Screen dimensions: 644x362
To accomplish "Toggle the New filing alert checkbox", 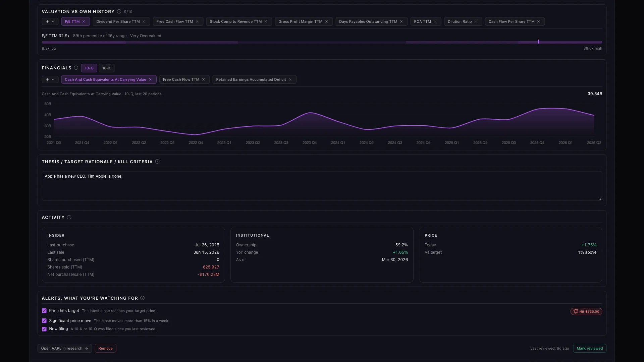I will coord(44,329).
